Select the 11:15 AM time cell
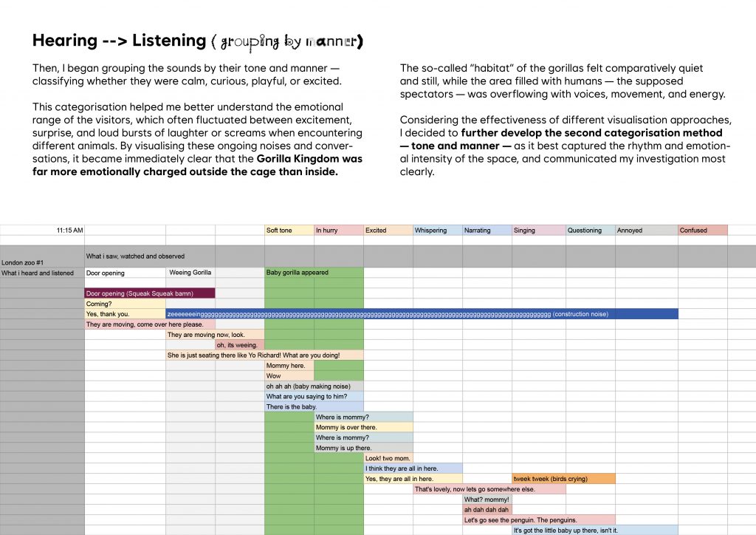The width and height of the screenshot is (756, 535). 70,231
